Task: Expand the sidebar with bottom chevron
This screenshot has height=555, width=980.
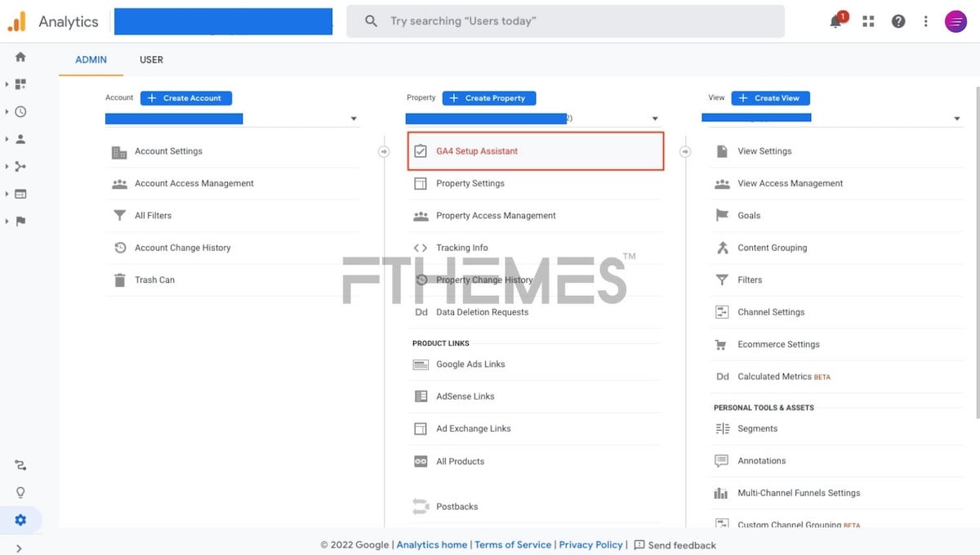Action: (19, 548)
